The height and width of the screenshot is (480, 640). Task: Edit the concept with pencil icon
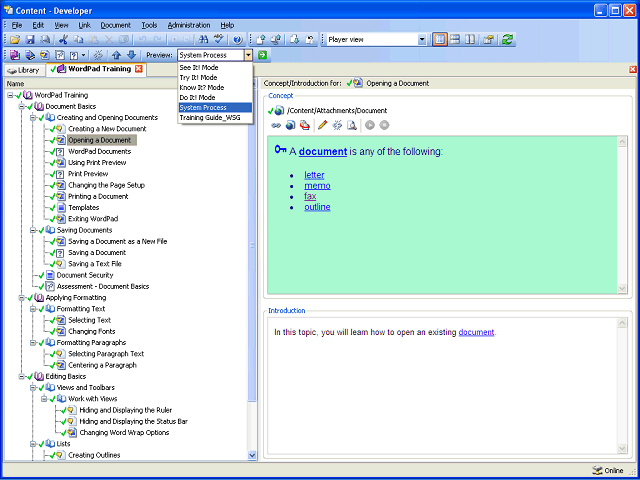coord(322,125)
